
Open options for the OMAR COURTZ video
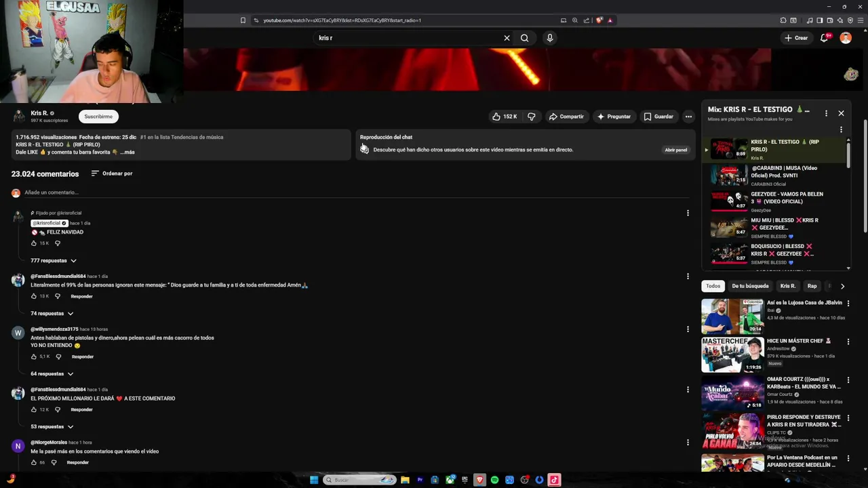pyautogui.click(x=848, y=380)
